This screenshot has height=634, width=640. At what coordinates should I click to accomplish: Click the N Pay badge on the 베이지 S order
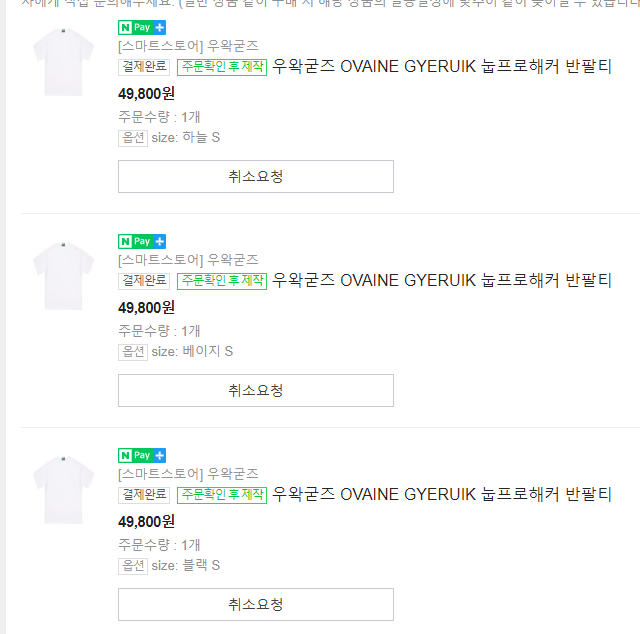coord(135,241)
